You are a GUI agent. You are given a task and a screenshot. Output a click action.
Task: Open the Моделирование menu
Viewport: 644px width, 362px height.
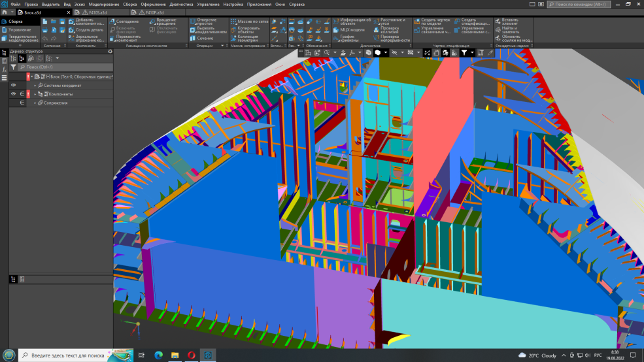tap(104, 4)
